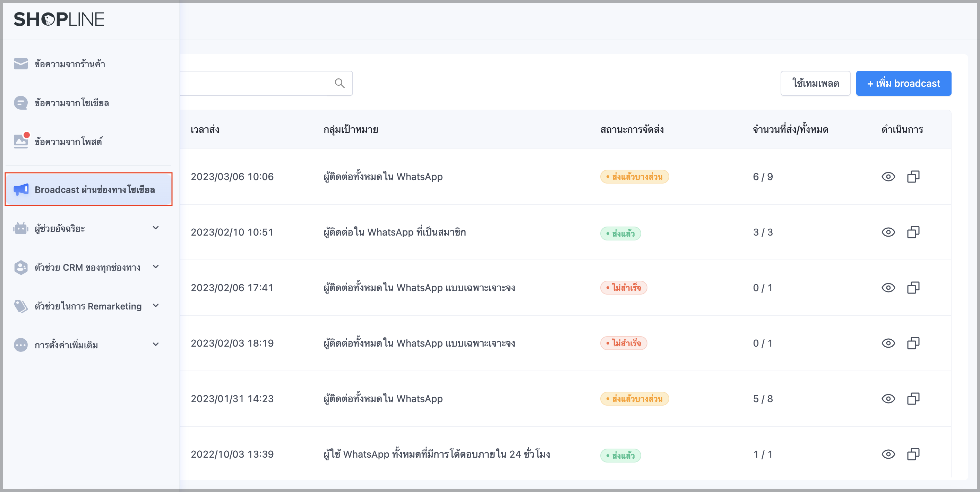Open ผู้ช่วยอัจฉริยะ menu item
980x492 pixels.
(88, 228)
